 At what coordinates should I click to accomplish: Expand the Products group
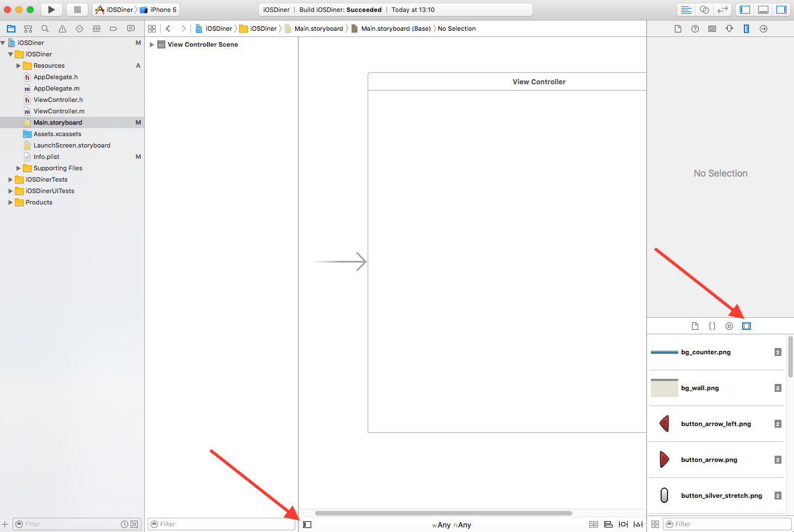[10, 202]
